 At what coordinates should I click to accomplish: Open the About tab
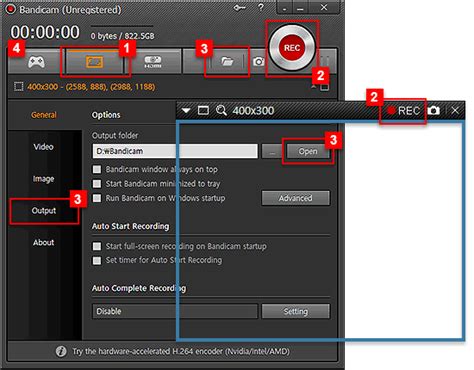pyautogui.click(x=43, y=242)
